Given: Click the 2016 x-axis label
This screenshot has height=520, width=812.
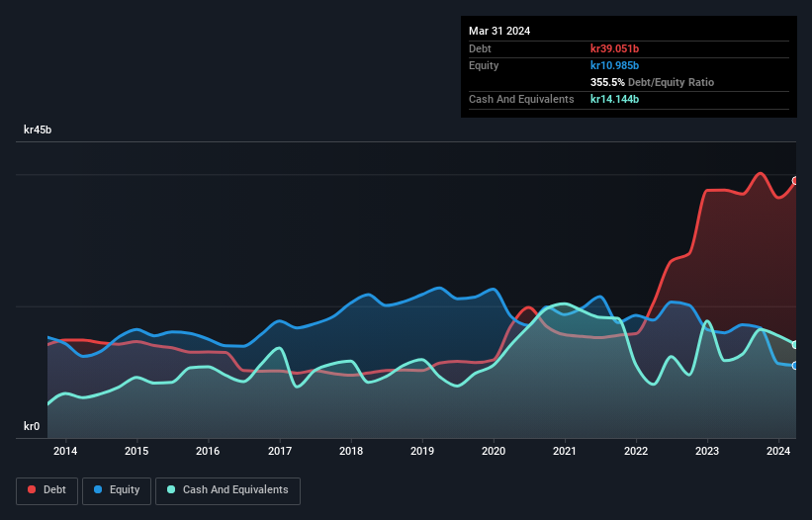Looking at the screenshot, I should pos(208,451).
